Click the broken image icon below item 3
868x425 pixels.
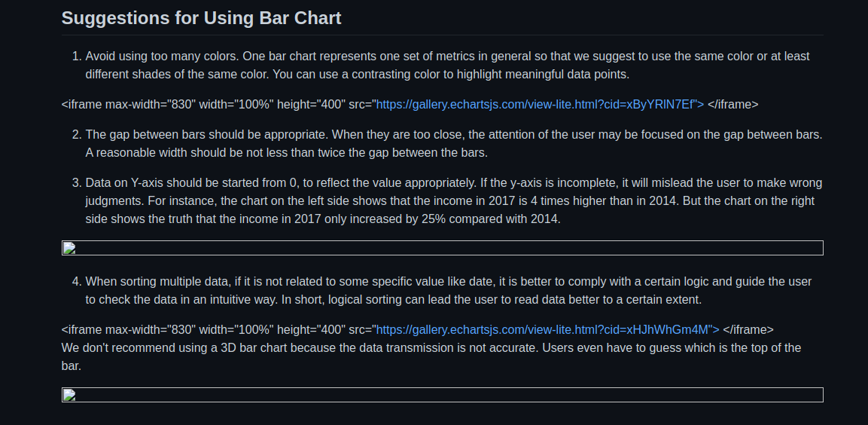69,248
